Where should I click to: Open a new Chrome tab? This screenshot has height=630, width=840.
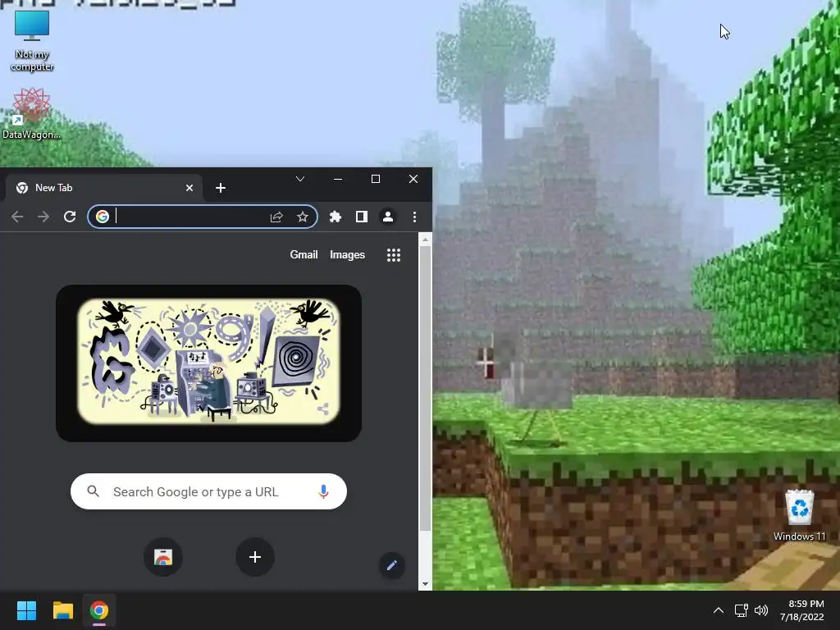[x=220, y=188]
